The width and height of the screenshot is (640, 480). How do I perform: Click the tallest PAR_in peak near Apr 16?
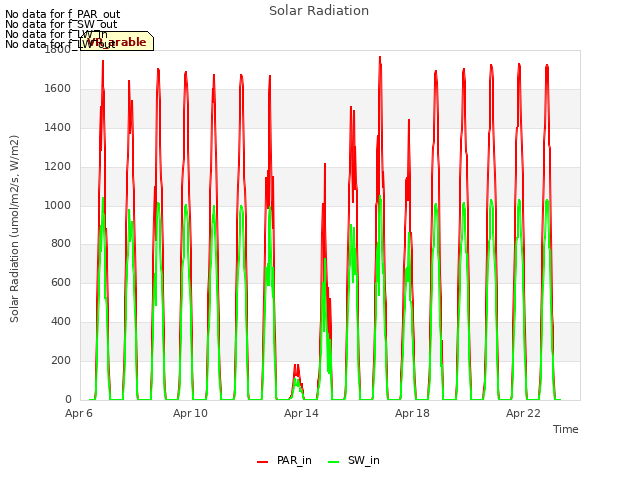[380, 59]
